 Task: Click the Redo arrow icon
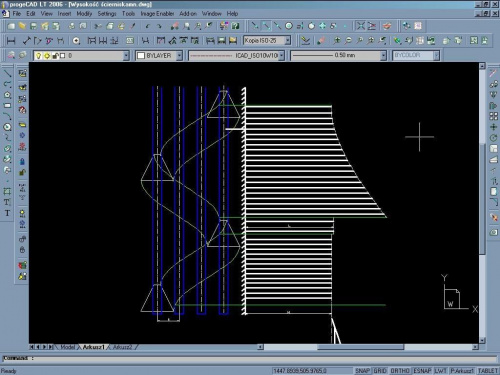[159, 26]
